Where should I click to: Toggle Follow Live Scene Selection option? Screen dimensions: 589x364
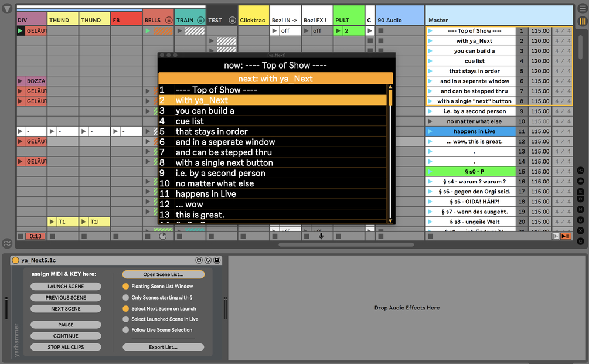pyautogui.click(x=126, y=330)
